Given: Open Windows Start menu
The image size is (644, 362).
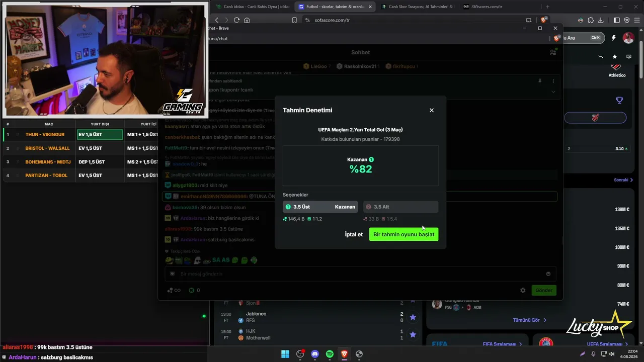Looking at the screenshot, I should click(285, 354).
